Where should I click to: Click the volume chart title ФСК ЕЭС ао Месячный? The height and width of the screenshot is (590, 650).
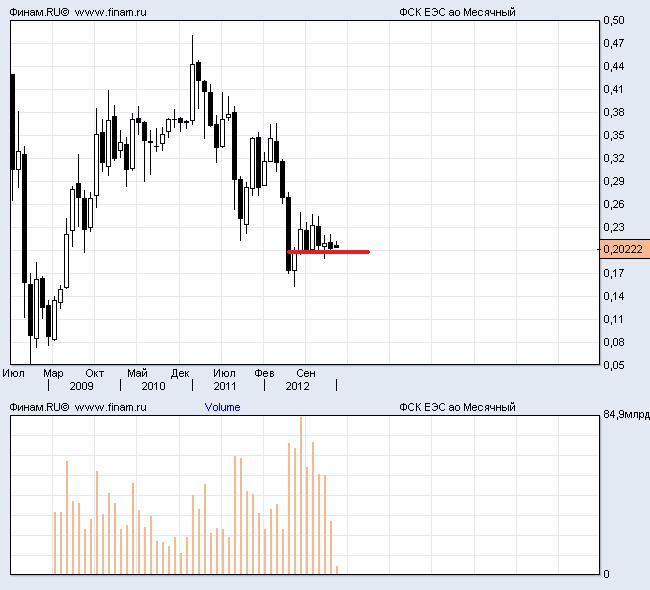click(x=457, y=407)
